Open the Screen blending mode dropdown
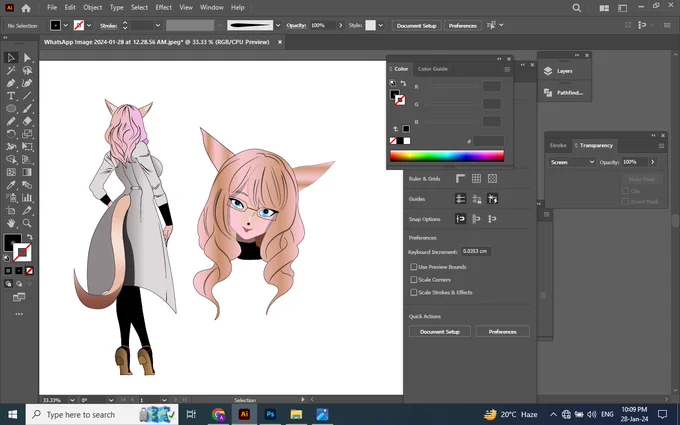The width and height of the screenshot is (680, 425). pyautogui.click(x=572, y=162)
